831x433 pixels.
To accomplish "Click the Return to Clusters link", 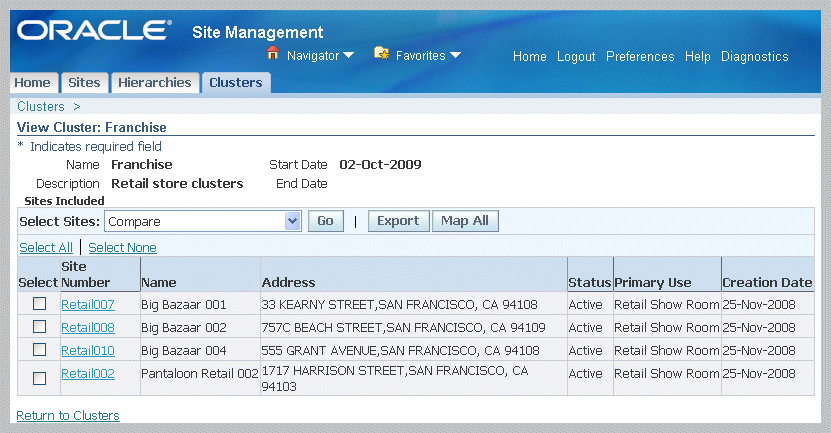I will (x=68, y=416).
